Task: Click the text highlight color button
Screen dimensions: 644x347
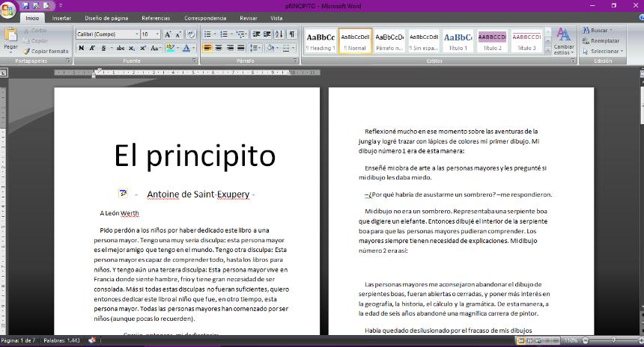Action: coord(169,48)
